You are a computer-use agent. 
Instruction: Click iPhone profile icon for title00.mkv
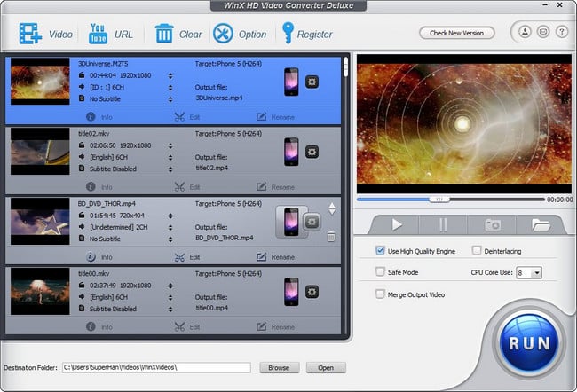(x=291, y=292)
